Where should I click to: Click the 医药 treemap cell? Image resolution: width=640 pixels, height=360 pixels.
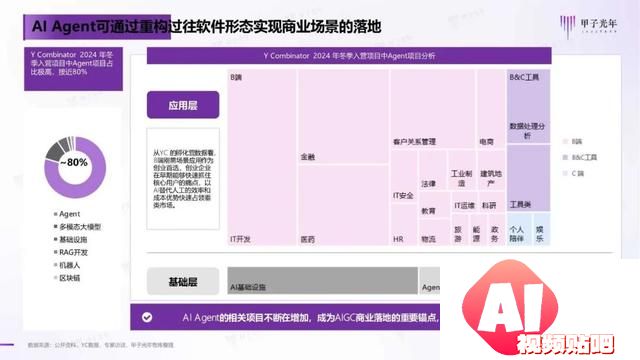point(343,205)
